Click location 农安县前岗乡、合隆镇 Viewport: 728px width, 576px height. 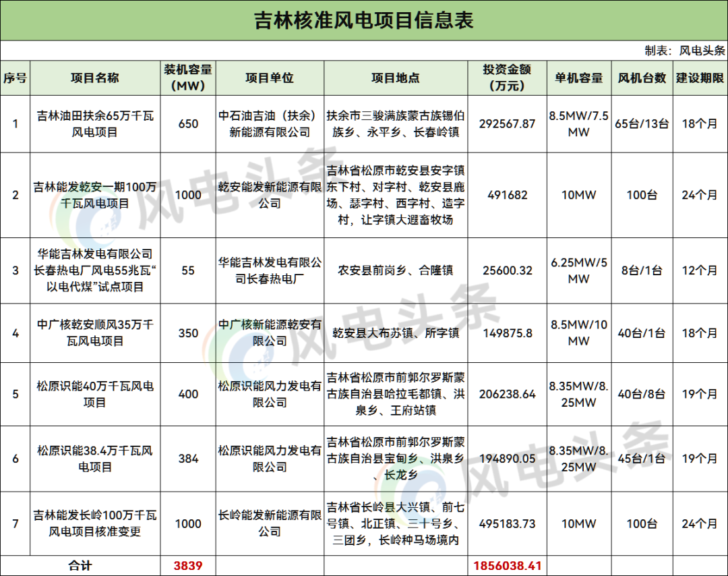(396, 270)
